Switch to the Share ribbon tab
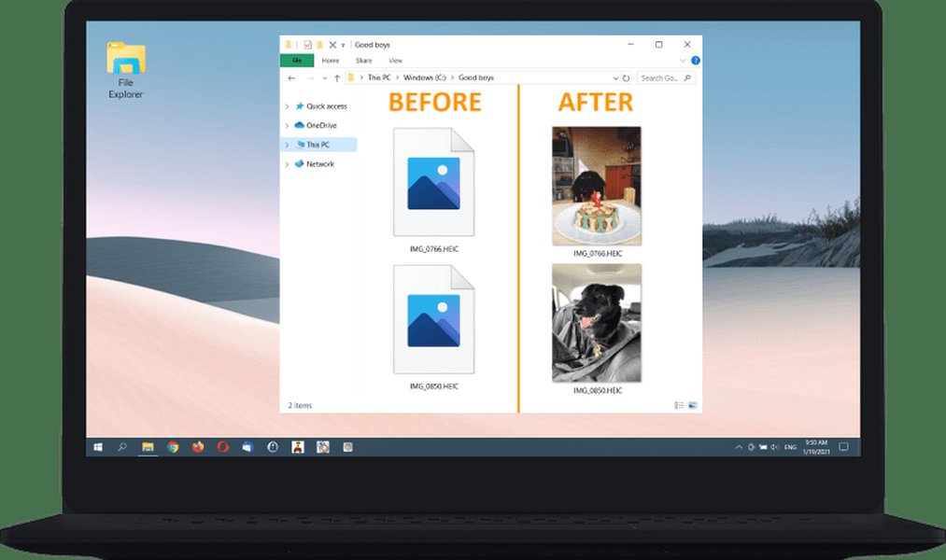The image size is (946, 560). coord(364,61)
